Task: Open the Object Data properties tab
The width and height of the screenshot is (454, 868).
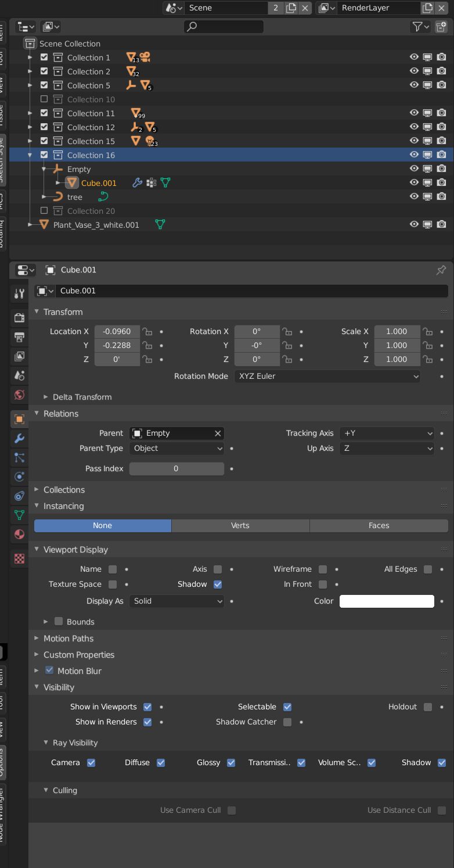Action: coord(19,515)
